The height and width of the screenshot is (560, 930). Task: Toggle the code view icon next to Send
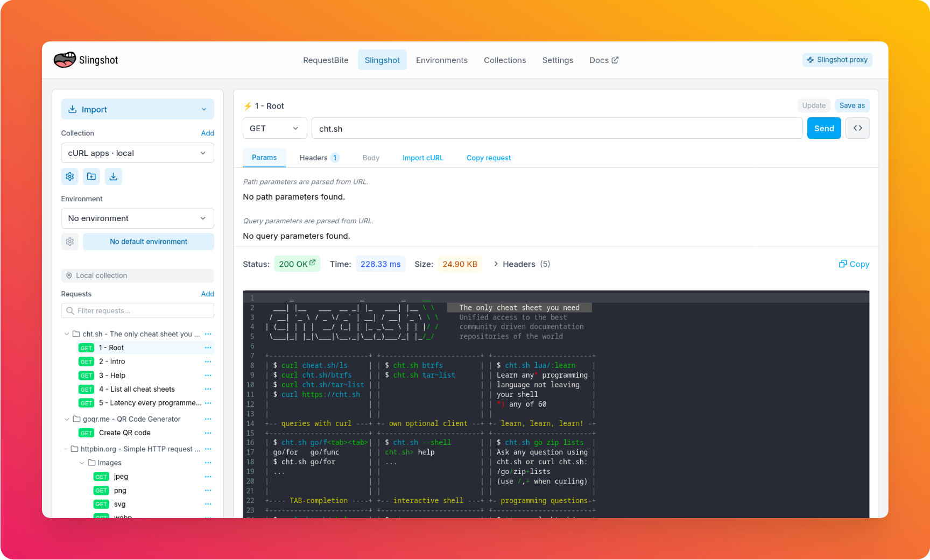click(x=857, y=128)
